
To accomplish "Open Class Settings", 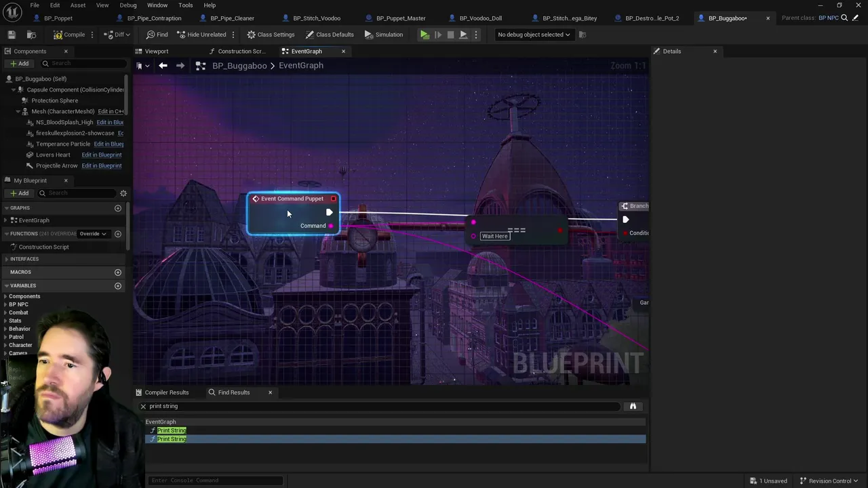I will [271, 35].
